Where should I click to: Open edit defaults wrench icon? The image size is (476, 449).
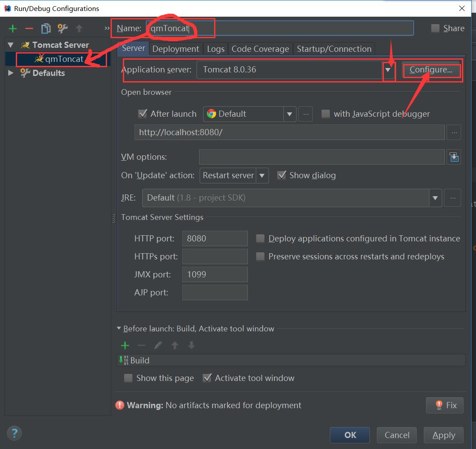tap(62, 29)
